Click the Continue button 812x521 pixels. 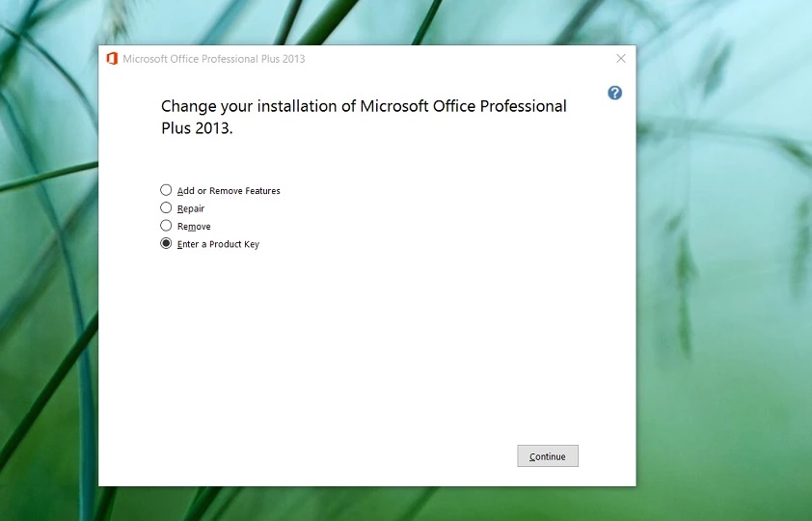tap(548, 455)
